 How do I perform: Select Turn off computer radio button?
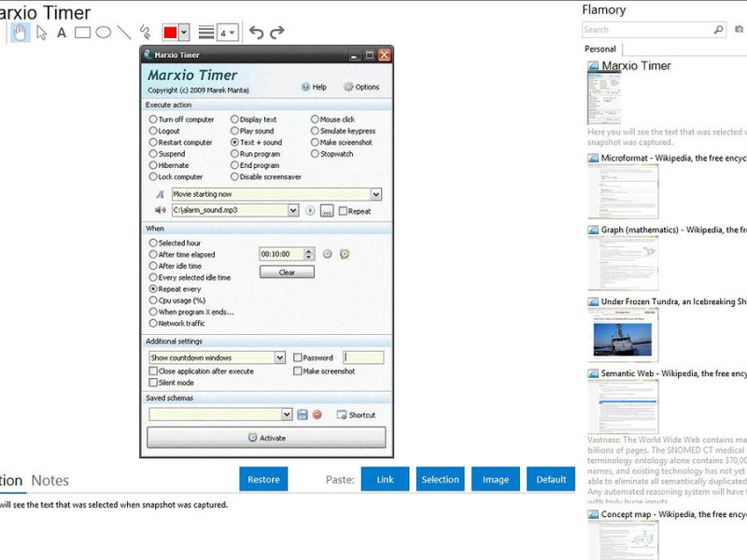point(153,119)
